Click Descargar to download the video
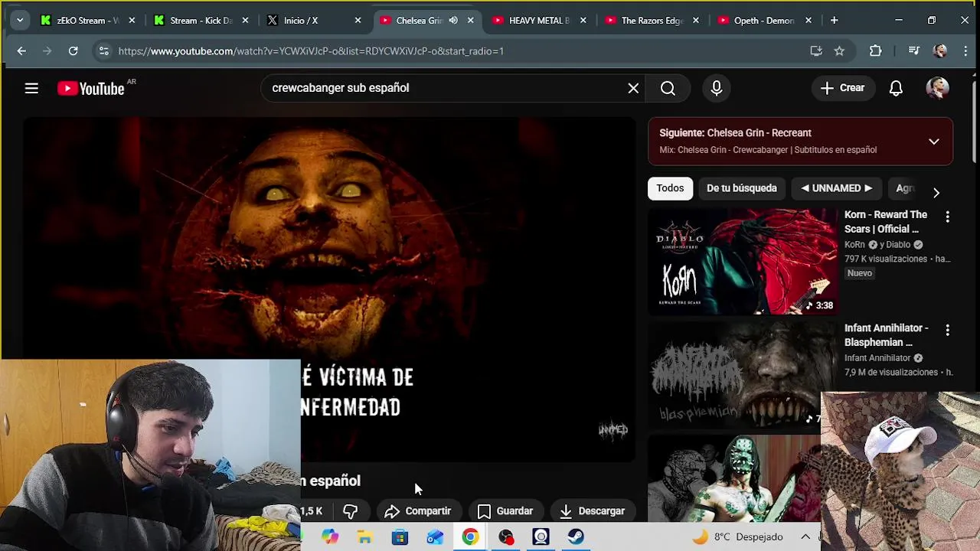Image resolution: width=980 pixels, height=551 pixels. pos(593,510)
